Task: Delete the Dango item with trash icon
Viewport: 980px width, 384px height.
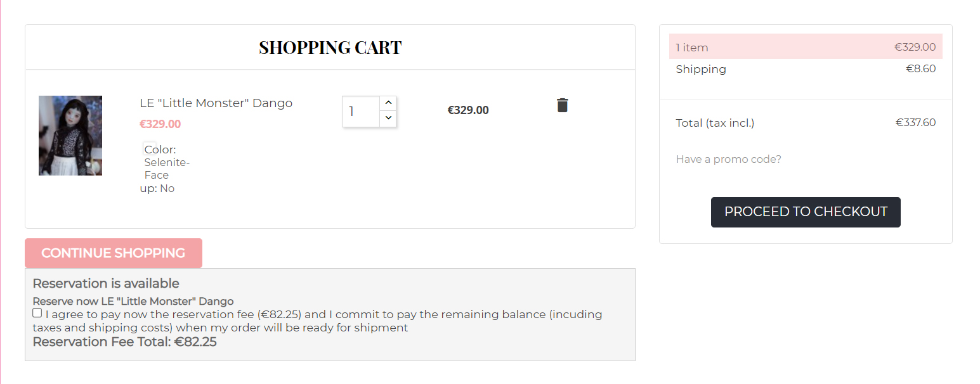Action: [x=562, y=105]
